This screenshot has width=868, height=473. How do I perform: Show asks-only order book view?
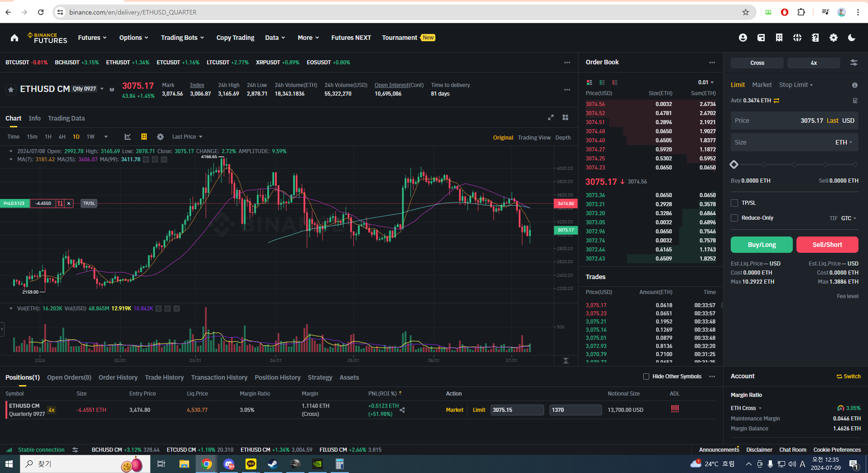coord(615,82)
